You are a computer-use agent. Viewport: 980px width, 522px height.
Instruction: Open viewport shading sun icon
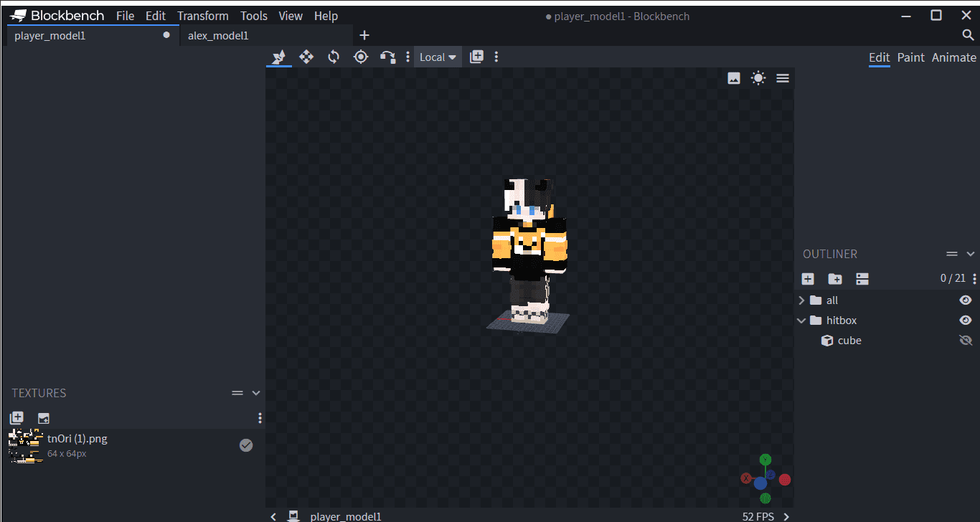pyautogui.click(x=758, y=78)
